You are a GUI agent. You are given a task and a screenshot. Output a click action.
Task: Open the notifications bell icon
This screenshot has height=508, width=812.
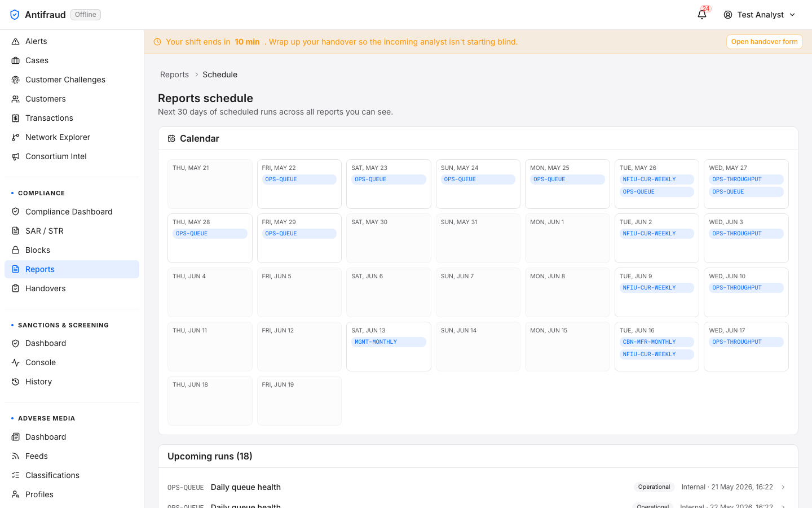pyautogui.click(x=702, y=15)
